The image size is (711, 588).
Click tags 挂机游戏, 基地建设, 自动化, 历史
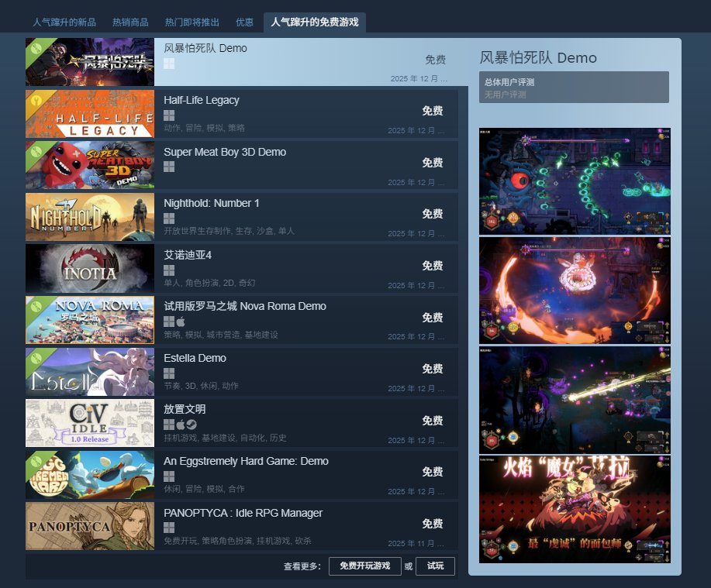pyautogui.click(x=225, y=438)
